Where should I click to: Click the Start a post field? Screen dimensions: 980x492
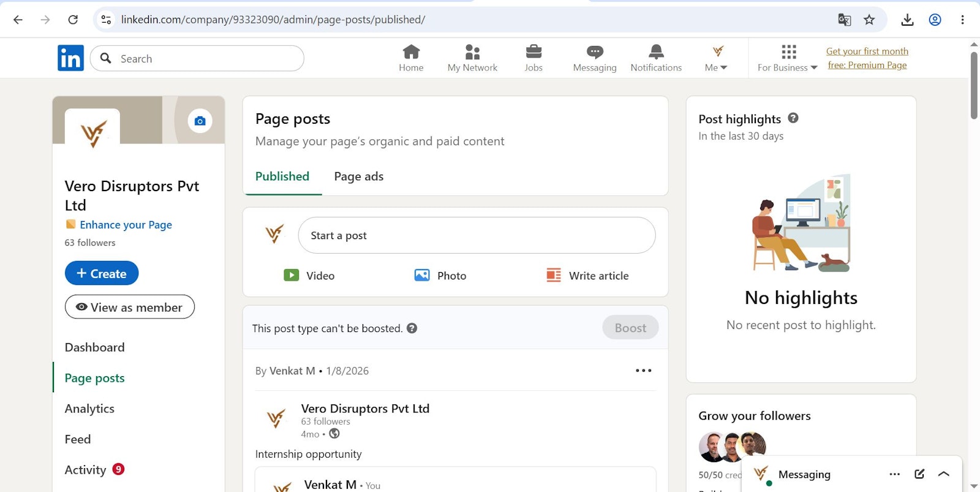[x=477, y=235]
